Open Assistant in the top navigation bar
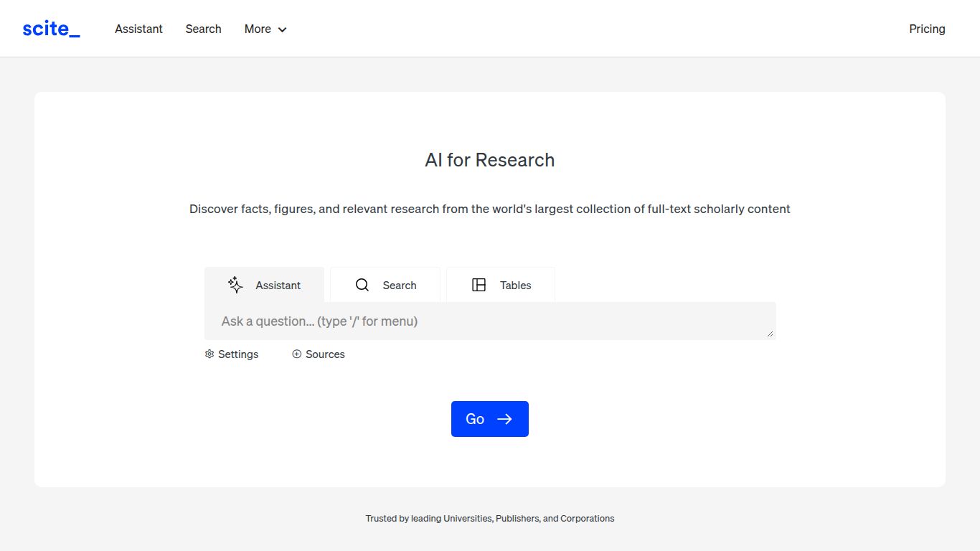The image size is (980, 551). click(138, 29)
